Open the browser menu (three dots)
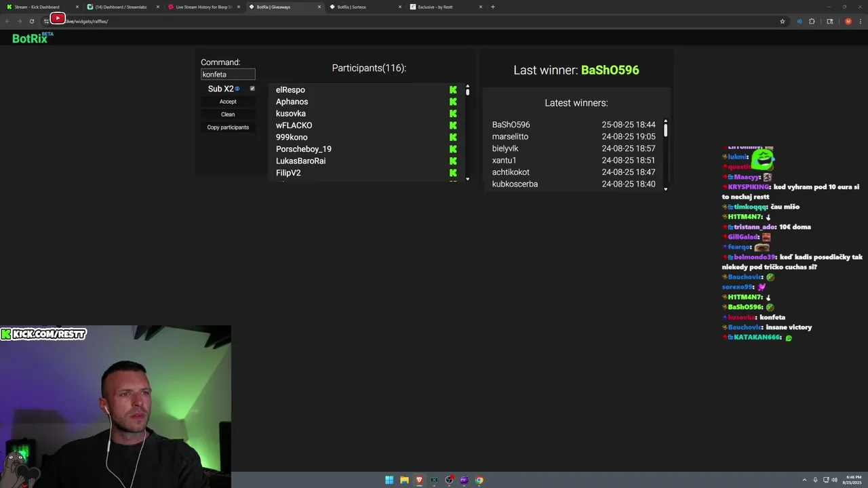Screen dimensions: 868x488 tap(860, 21)
